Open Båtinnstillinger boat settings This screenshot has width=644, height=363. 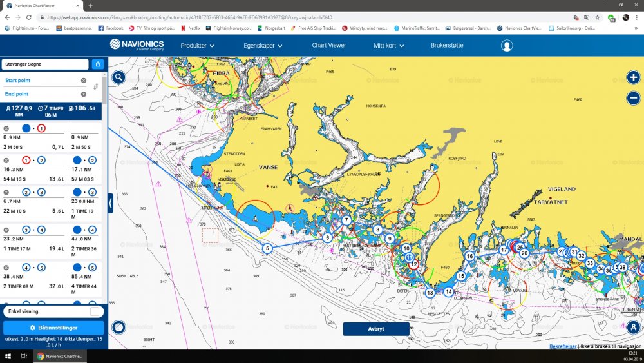click(x=53, y=328)
